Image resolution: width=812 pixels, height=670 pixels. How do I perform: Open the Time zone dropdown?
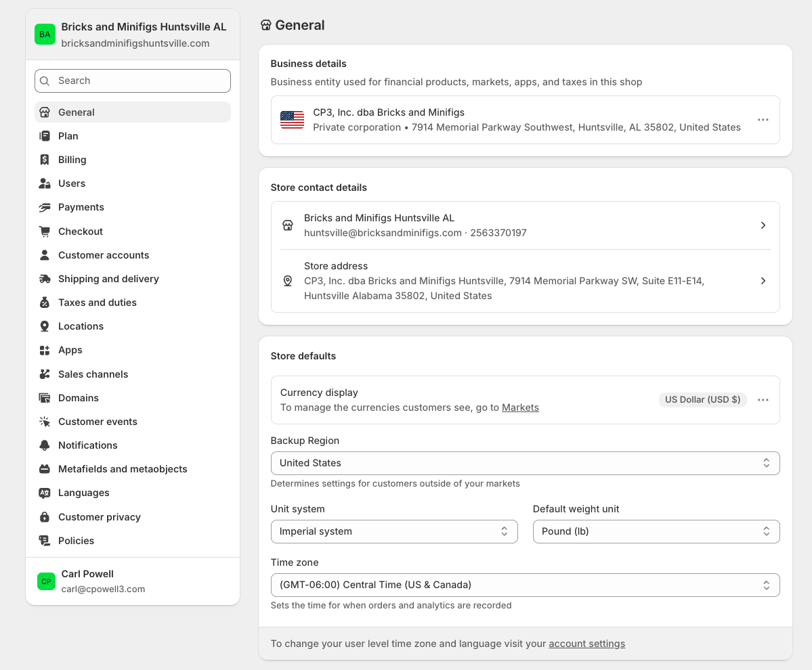[x=525, y=585]
